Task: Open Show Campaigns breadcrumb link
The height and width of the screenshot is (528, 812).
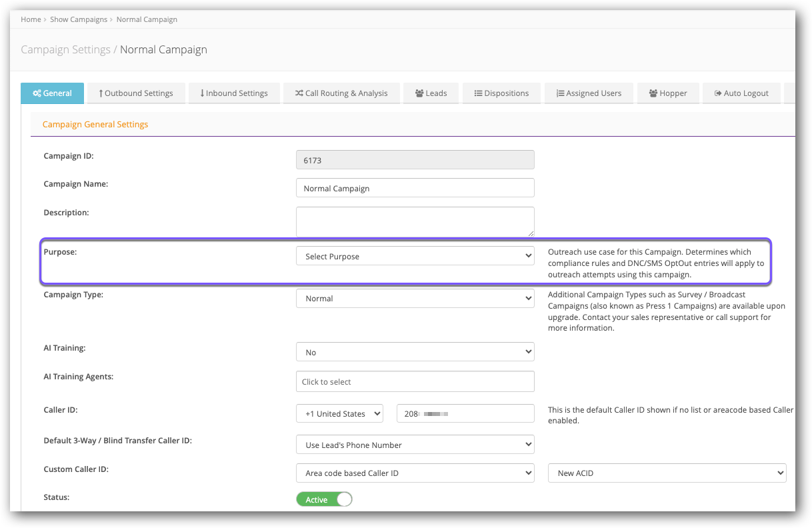Action: coord(79,19)
